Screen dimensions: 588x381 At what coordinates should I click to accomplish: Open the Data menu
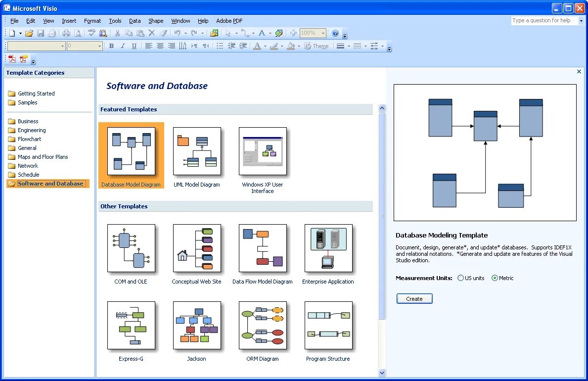click(x=135, y=21)
